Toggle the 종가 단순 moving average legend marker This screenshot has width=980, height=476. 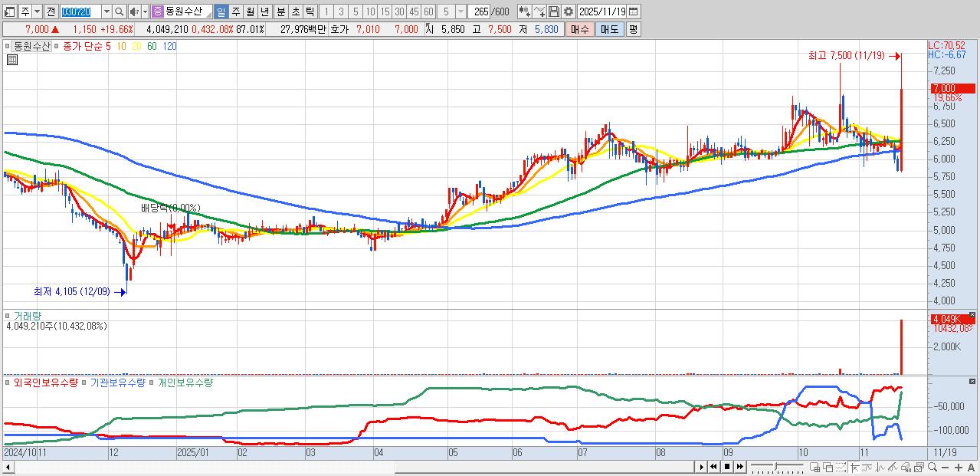coord(56,46)
